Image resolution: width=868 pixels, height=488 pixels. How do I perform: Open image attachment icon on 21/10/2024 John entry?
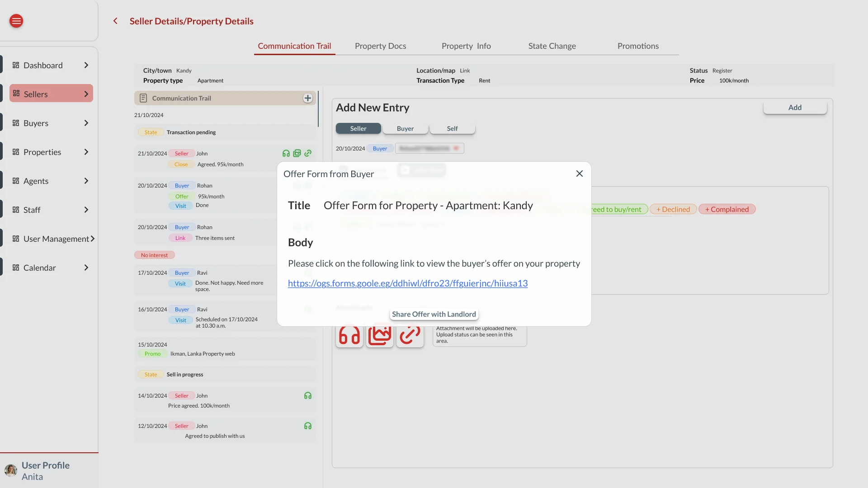pyautogui.click(x=297, y=153)
